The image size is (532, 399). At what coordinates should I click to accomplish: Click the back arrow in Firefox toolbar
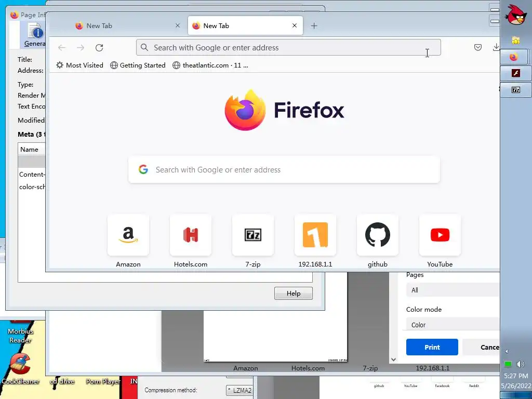61,48
